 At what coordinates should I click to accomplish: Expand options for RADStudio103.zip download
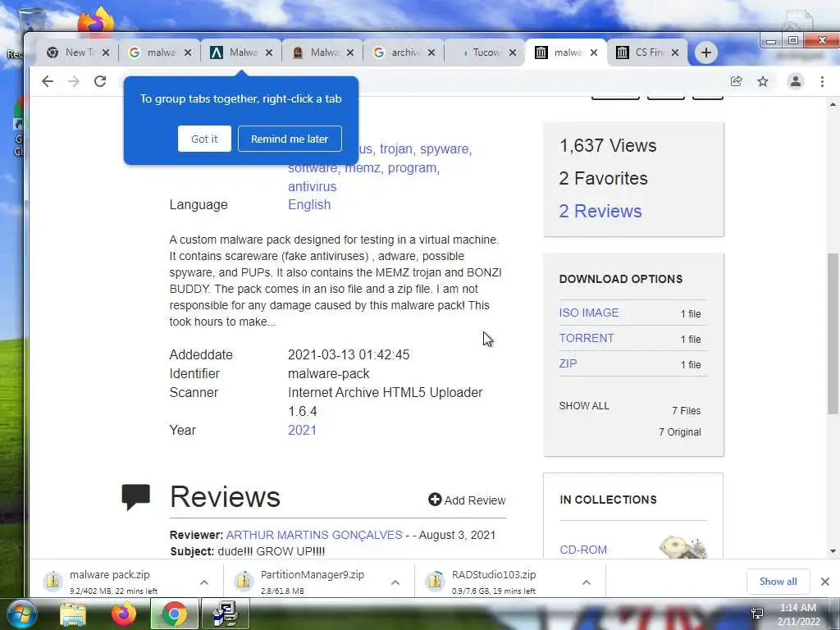click(587, 582)
